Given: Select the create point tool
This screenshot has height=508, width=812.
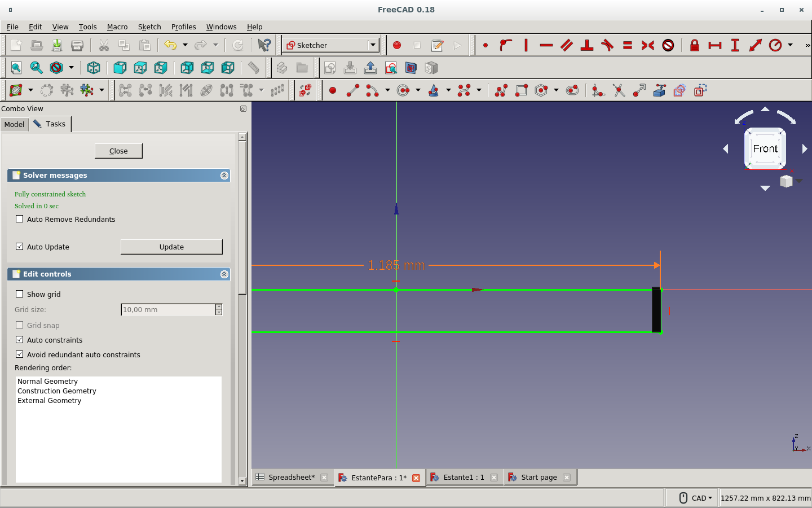Looking at the screenshot, I should click(x=333, y=90).
